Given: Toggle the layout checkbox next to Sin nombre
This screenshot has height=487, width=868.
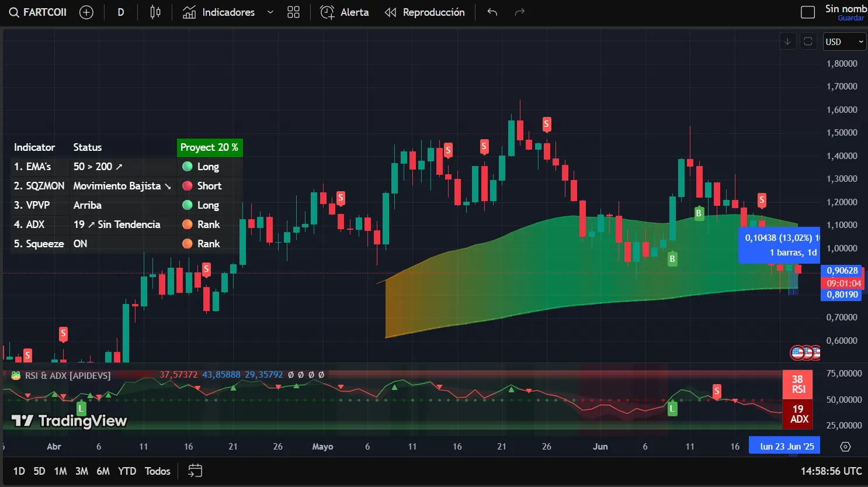Looking at the screenshot, I should pos(808,11).
